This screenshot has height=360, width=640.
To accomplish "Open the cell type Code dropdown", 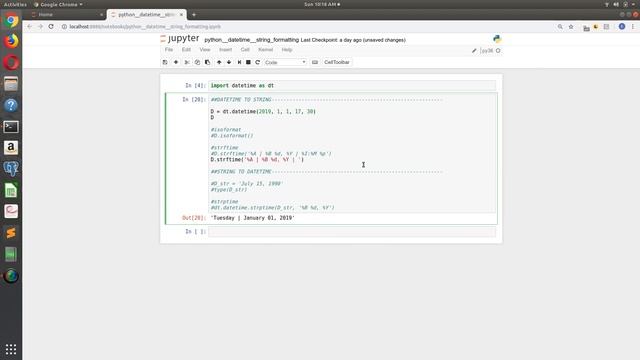I will [285, 62].
